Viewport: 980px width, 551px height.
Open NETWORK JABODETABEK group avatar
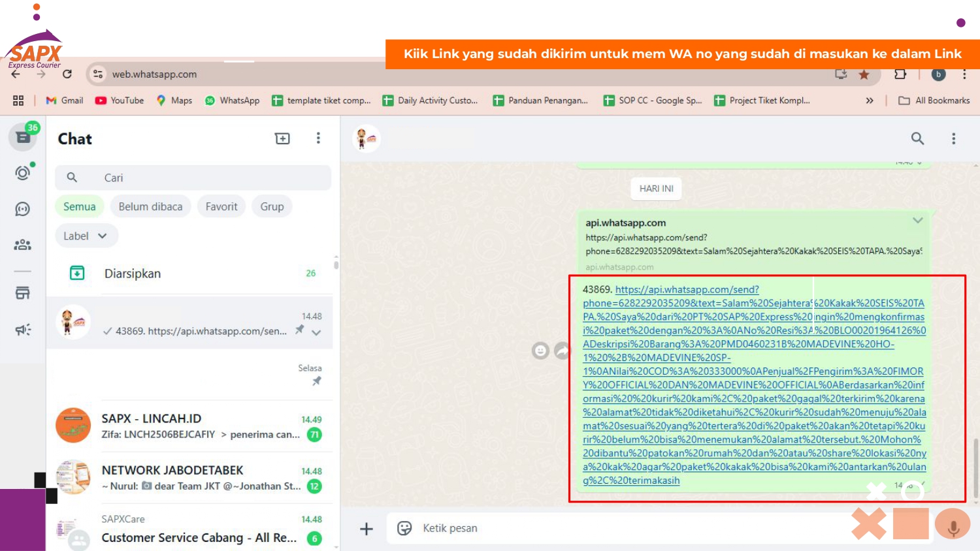tap(73, 477)
